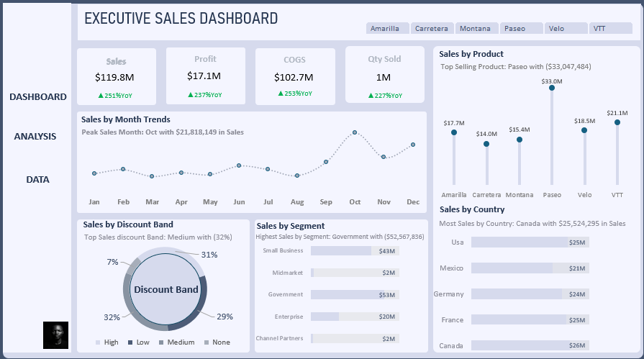The width and height of the screenshot is (644, 359).
Task: Click the 7% donut data label
Action: (x=112, y=262)
